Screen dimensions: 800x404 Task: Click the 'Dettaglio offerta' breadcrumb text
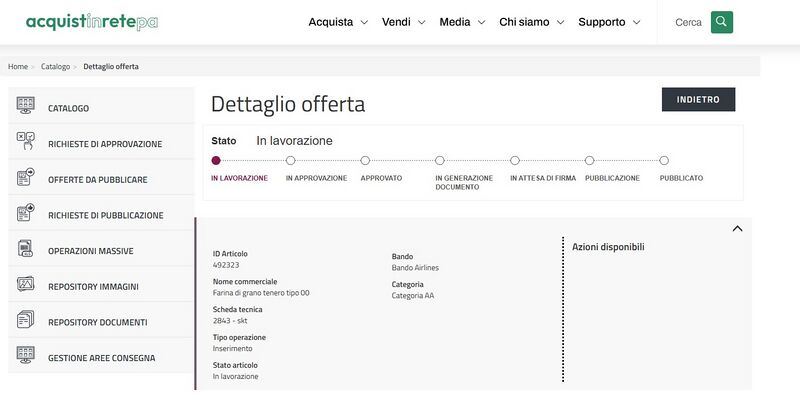pyautogui.click(x=111, y=66)
